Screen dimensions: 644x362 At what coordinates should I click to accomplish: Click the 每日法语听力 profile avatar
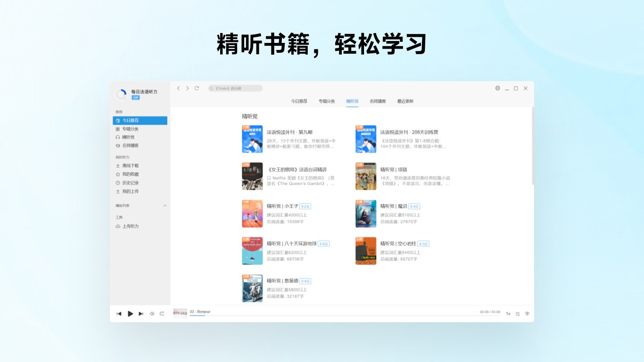121,94
